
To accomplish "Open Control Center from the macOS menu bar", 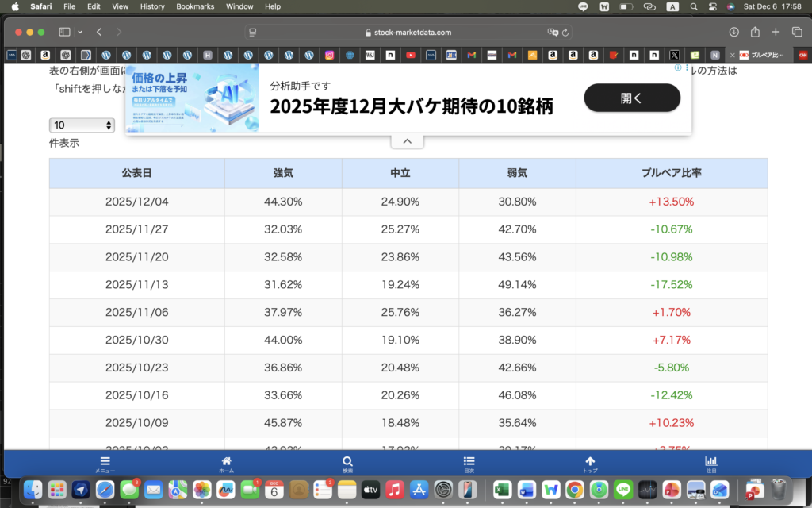I will (x=711, y=6).
